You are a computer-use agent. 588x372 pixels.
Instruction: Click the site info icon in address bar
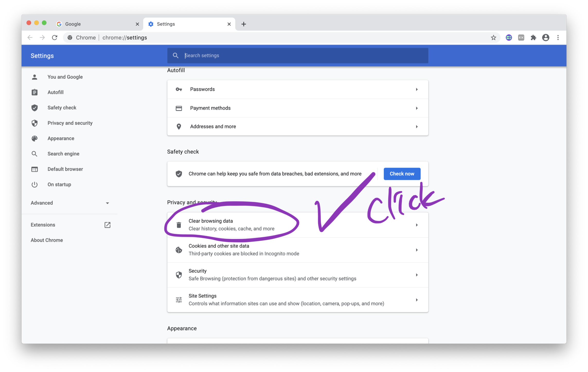point(70,38)
